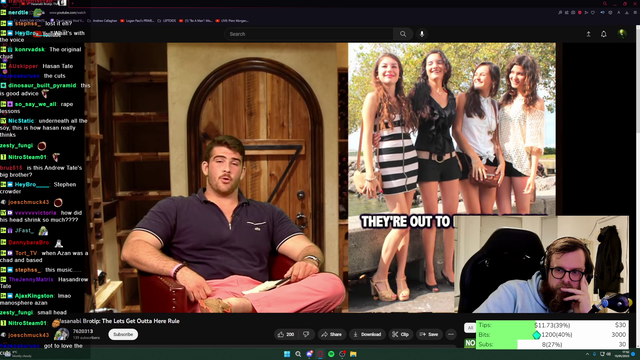Open Windows taskbar search
The height and width of the screenshot is (360, 640).
pos(298,354)
